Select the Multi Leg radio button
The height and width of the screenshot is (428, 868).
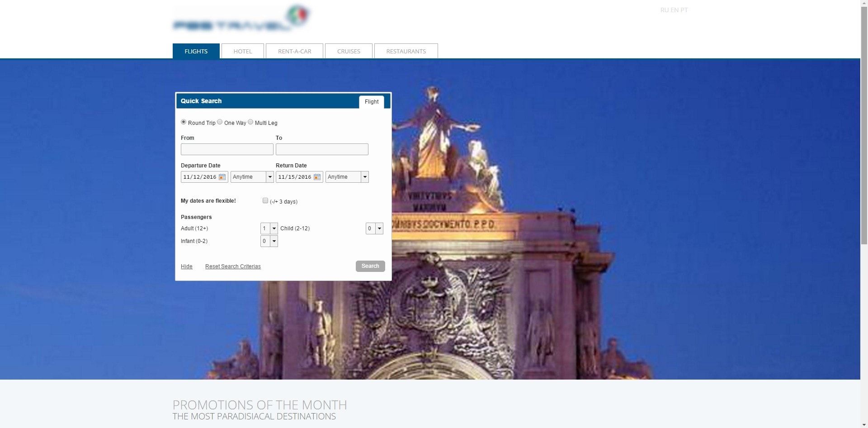point(250,122)
